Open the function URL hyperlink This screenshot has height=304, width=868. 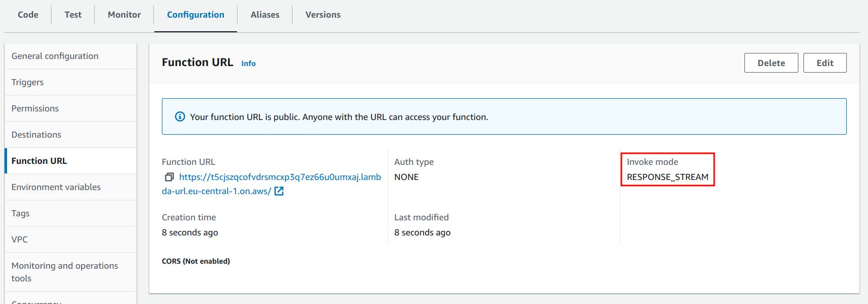(x=271, y=184)
